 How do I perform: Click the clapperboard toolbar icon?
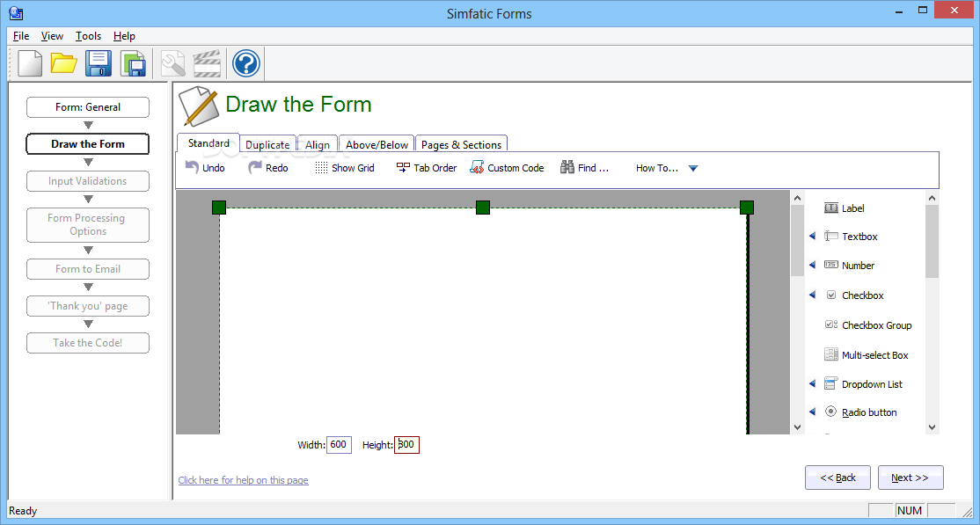coord(207,63)
